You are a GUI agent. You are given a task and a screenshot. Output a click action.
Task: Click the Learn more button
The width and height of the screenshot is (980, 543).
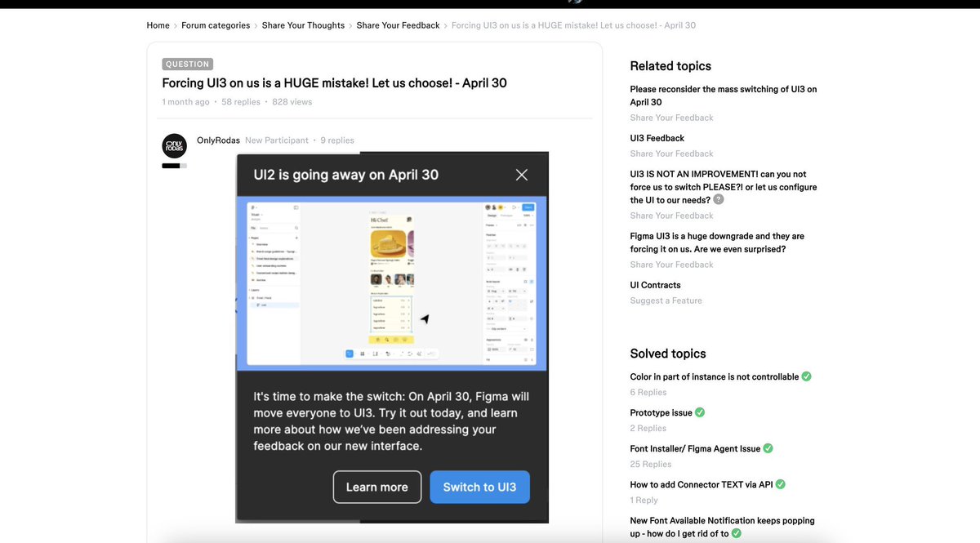pos(377,487)
